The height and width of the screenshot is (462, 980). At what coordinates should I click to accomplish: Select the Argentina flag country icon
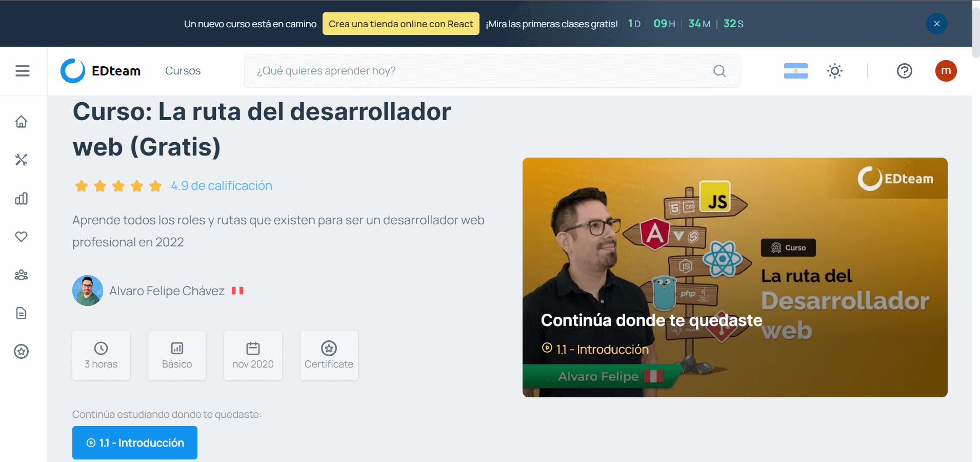(796, 71)
